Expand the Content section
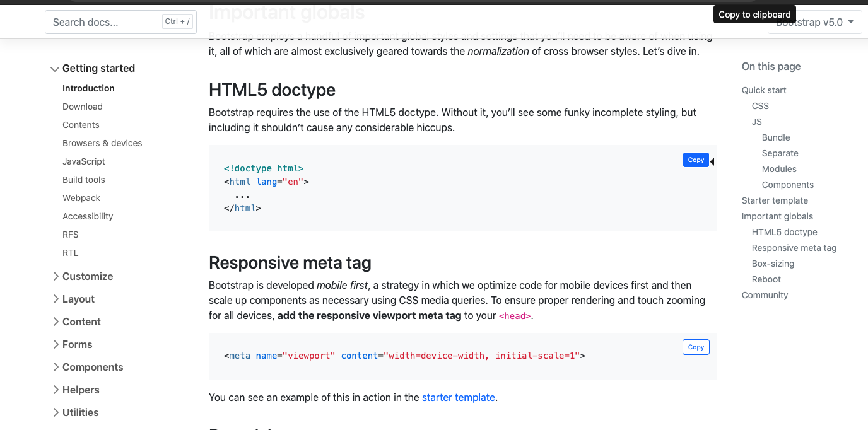Image resolution: width=868 pixels, height=430 pixels. click(x=76, y=322)
